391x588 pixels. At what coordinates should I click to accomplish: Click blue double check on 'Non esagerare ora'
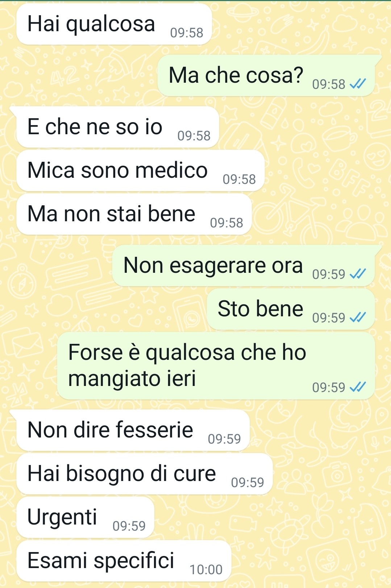tap(358, 274)
